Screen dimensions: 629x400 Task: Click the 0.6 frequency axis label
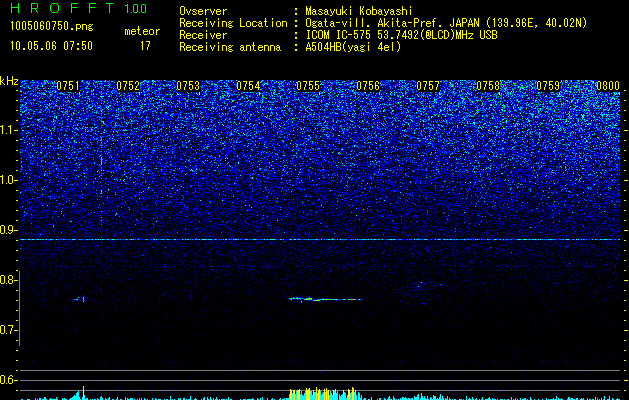tap(8, 380)
